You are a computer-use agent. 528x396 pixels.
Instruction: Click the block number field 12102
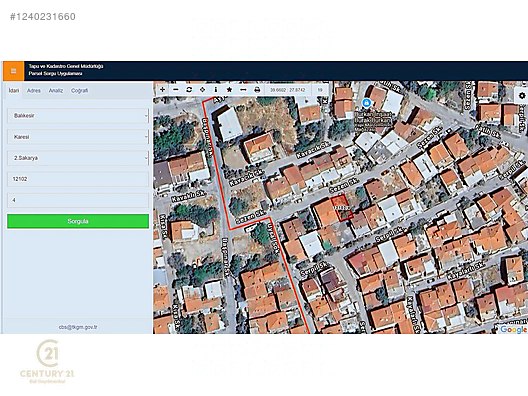[x=78, y=179]
